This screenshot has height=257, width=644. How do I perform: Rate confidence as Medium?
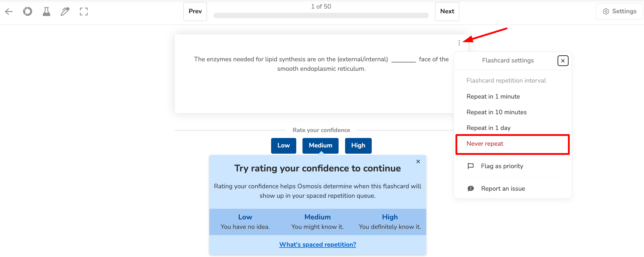click(320, 146)
